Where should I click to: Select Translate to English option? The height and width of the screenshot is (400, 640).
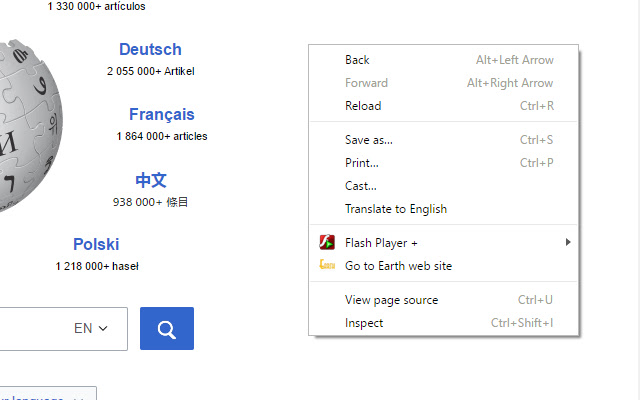pyautogui.click(x=444, y=209)
